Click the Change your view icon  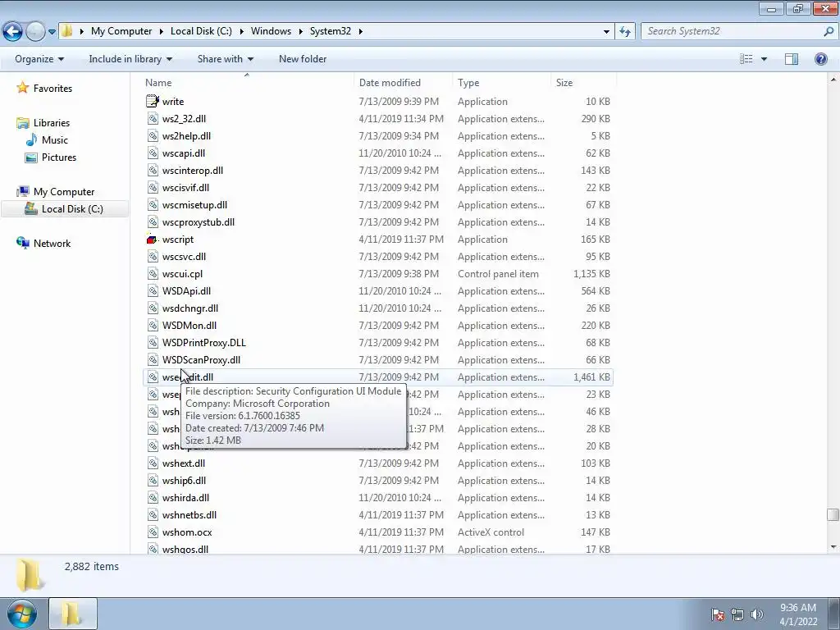[x=746, y=59]
